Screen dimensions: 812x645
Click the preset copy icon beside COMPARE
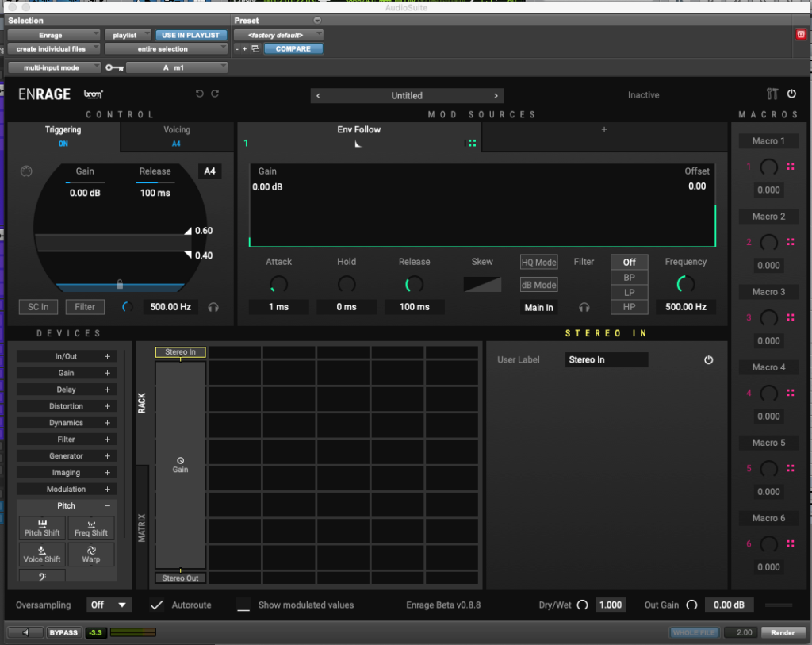(255, 48)
